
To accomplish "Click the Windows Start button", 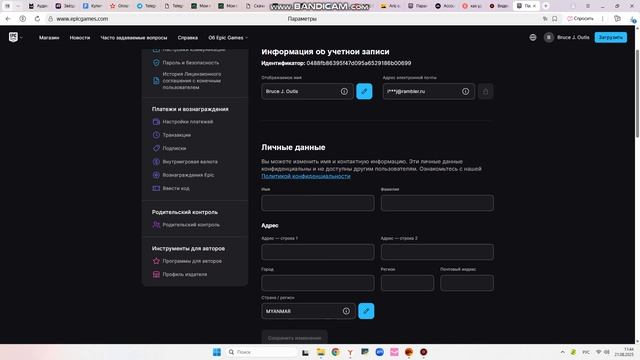I will [217, 352].
